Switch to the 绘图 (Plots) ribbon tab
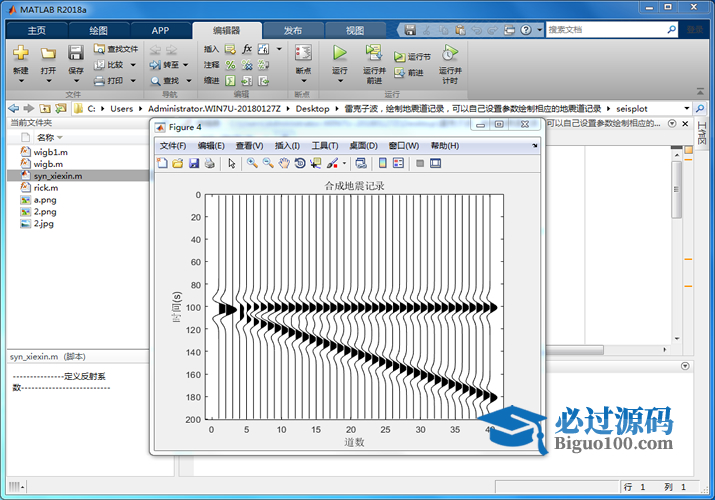The height and width of the screenshot is (500, 715). [x=98, y=30]
